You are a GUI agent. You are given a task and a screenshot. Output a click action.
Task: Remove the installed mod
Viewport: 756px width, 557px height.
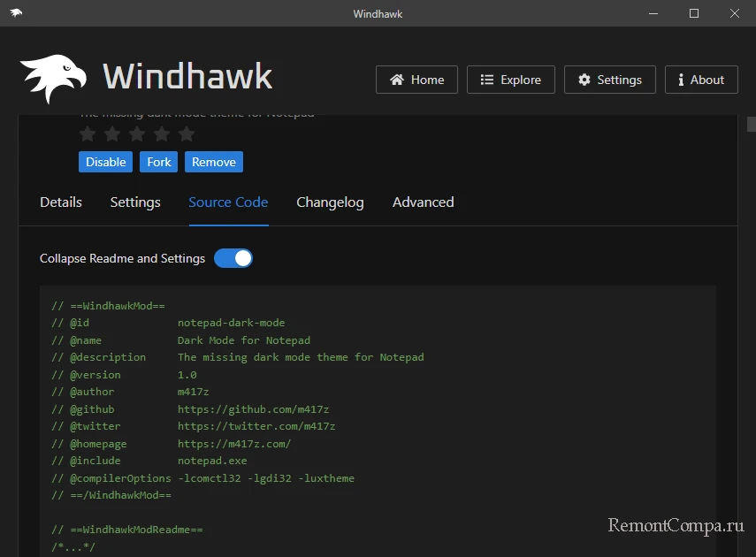[214, 162]
